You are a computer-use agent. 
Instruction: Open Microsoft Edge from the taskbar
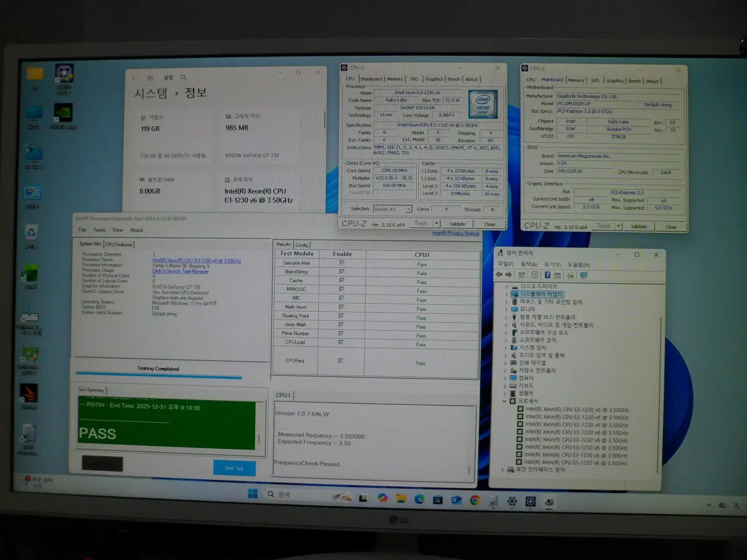click(420, 499)
